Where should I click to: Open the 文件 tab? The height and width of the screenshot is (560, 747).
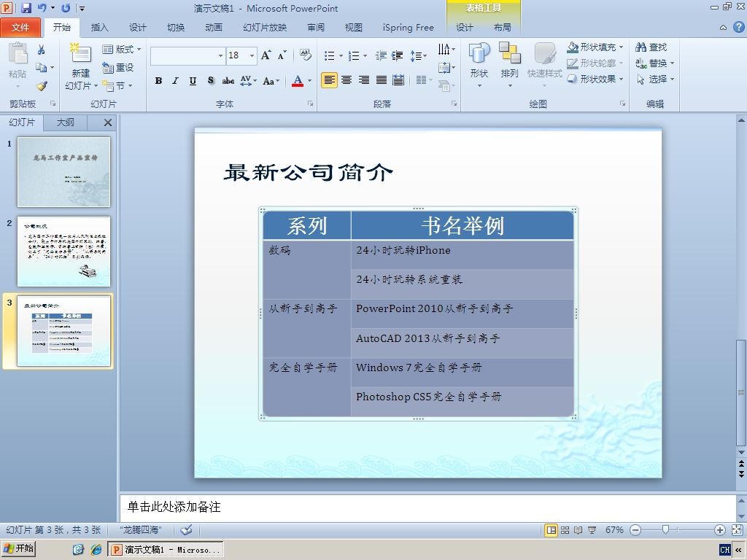[x=20, y=28]
